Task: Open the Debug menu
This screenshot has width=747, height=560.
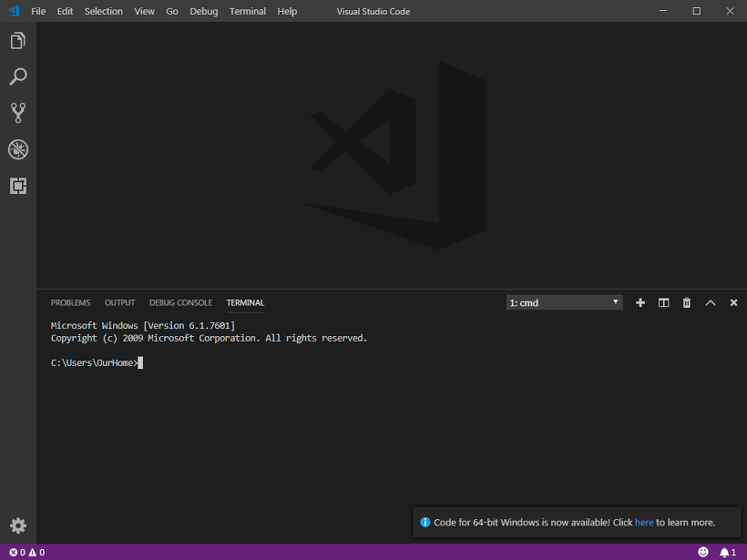Action: click(x=204, y=11)
